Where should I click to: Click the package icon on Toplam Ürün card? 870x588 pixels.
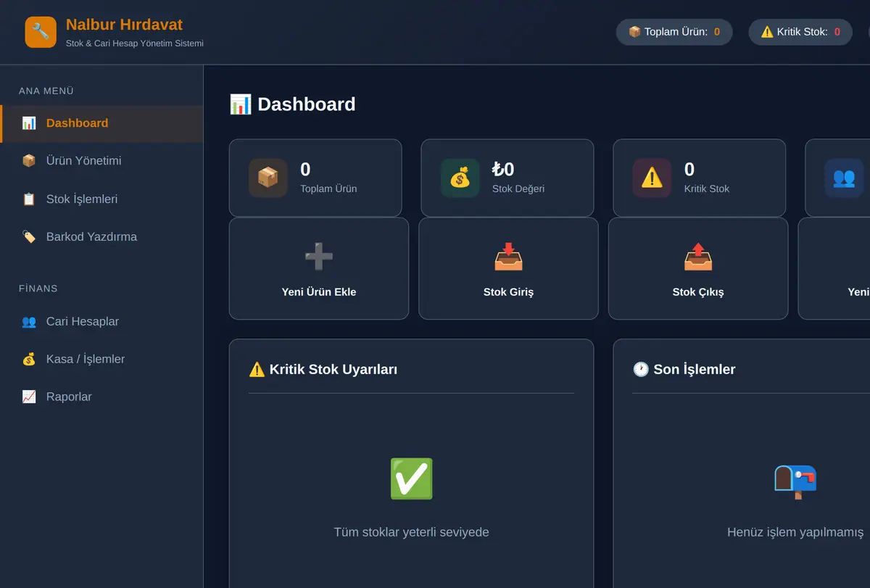pyautogui.click(x=268, y=178)
